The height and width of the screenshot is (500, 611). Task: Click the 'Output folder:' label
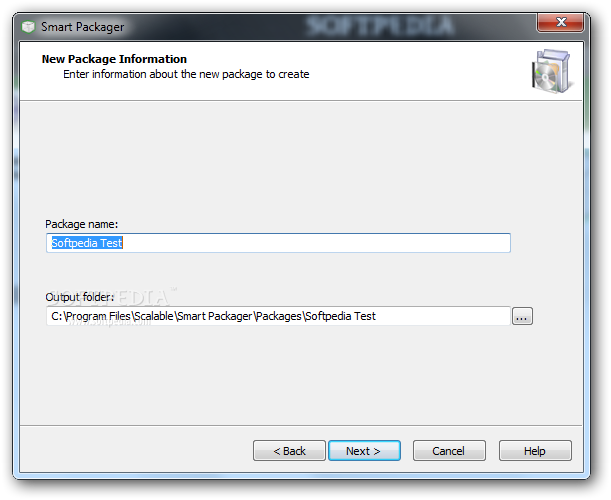point(80,297)
